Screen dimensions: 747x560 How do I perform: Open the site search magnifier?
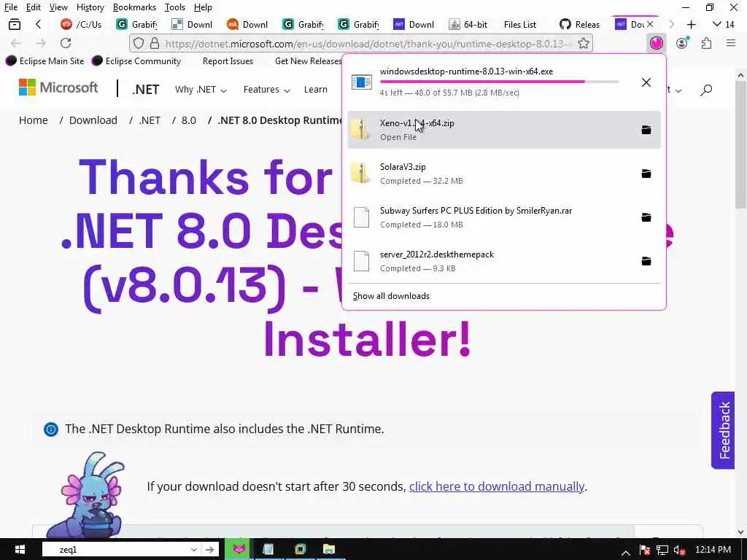706,90
